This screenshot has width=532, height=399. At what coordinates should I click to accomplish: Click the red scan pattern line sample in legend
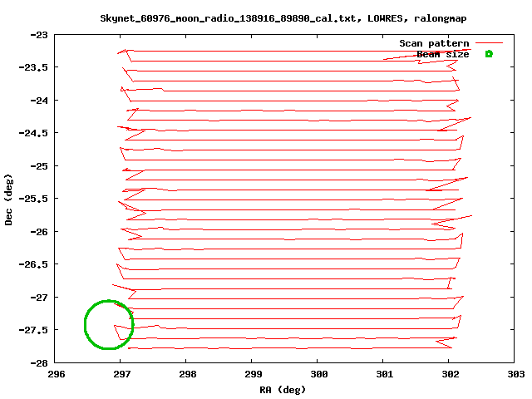(x=489, y=42)
